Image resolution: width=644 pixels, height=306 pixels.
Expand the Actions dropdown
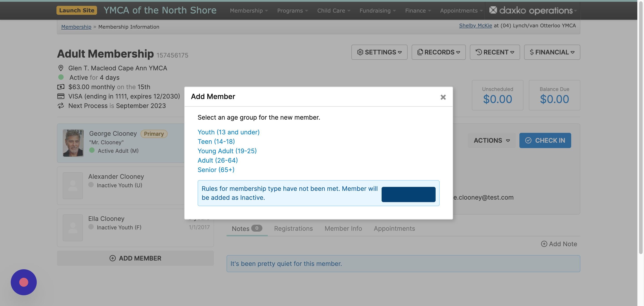coord(491,140)
